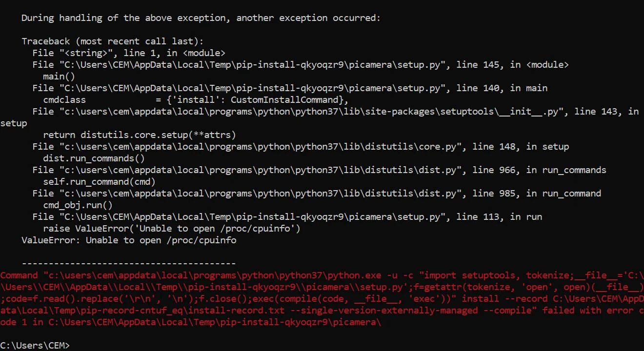Screen dimensions: 644x351
Task: Click the C:\Users\CEM> command prompt line
Action: click(35, 345)
